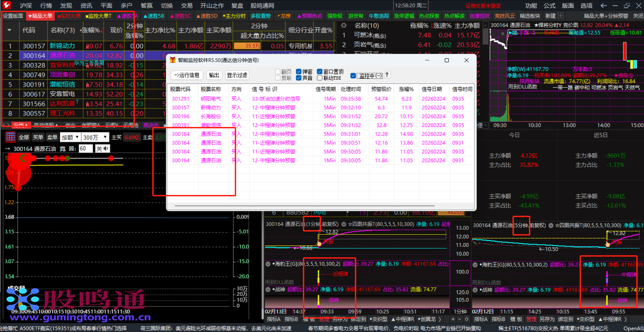644x332 pixels.
Task: Open the gear settings icon in sector list
Action: click(x=343, y=25)
